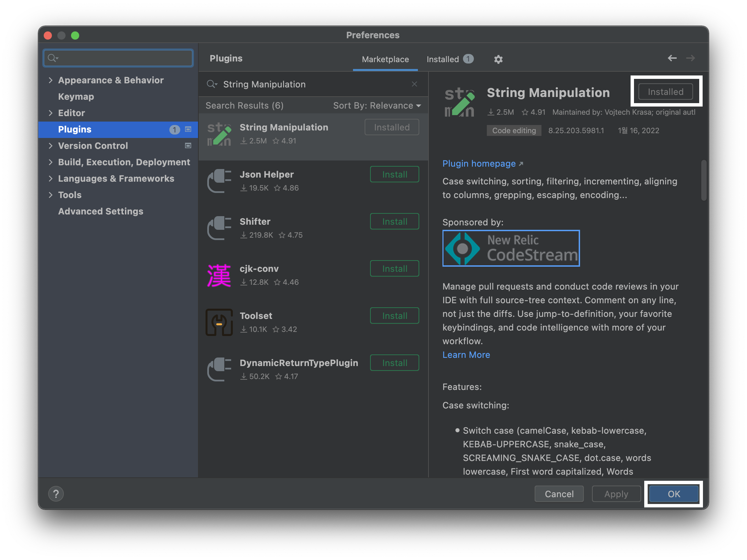Open the help question mark button
Screen dimensions: 747x560
[56, 494]
